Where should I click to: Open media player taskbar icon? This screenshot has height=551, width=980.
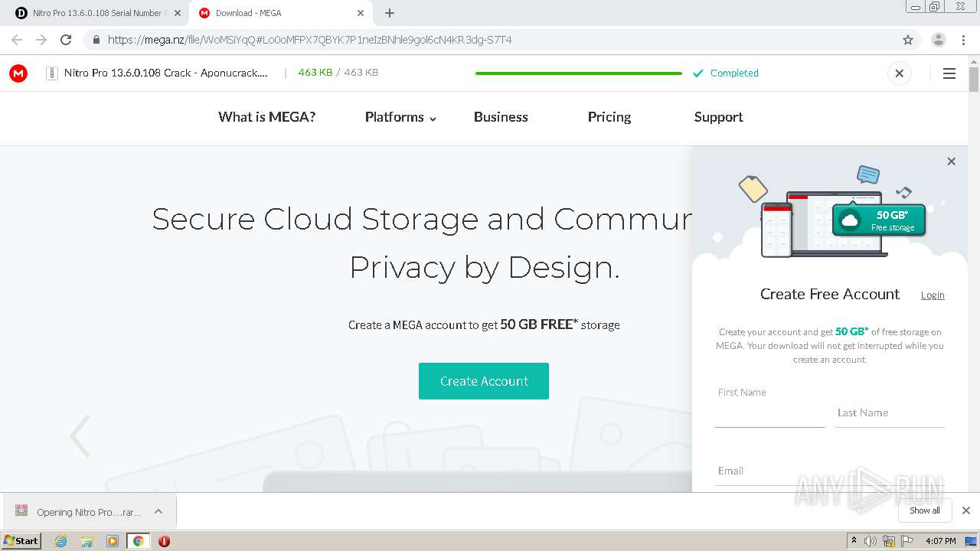(113, 541)
